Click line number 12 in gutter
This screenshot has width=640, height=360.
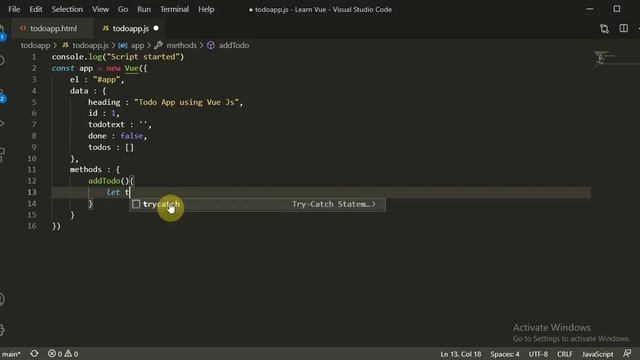[x=32, y=181]
